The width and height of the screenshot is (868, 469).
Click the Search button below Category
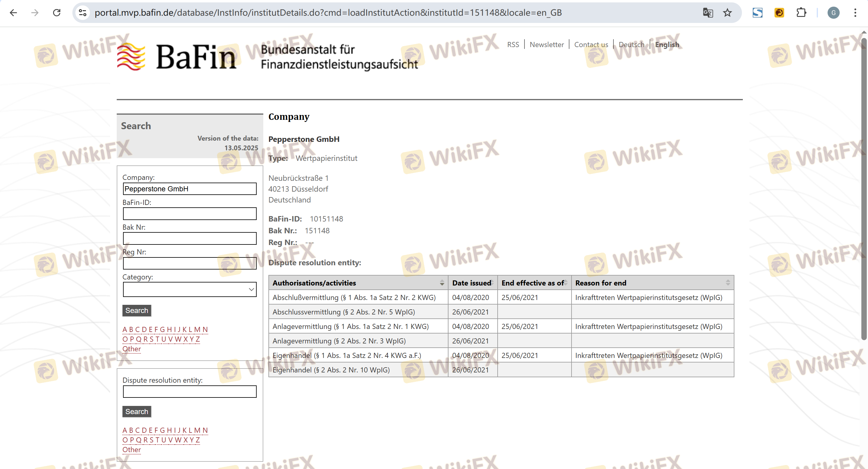(x=136, y=311)
